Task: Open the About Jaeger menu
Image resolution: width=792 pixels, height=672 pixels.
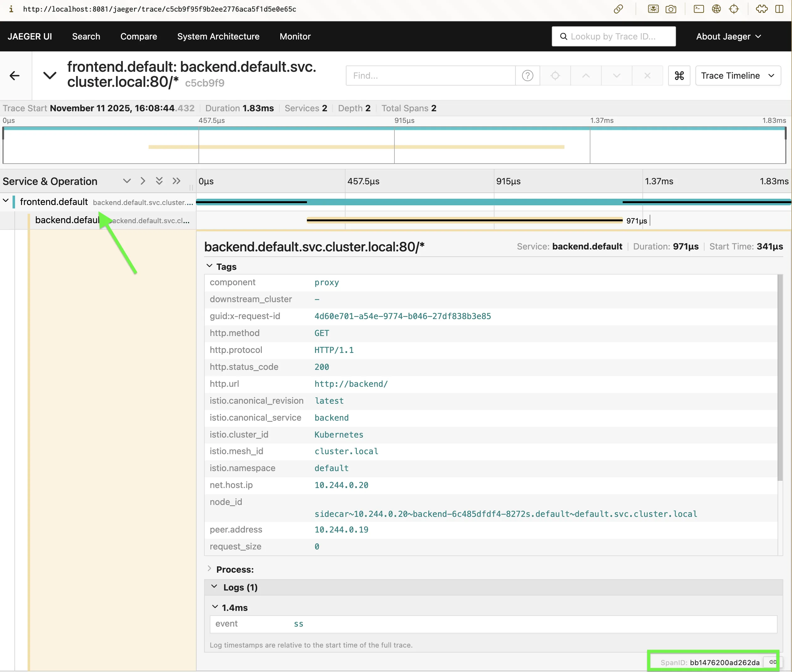Action: (x=728, y=37)
